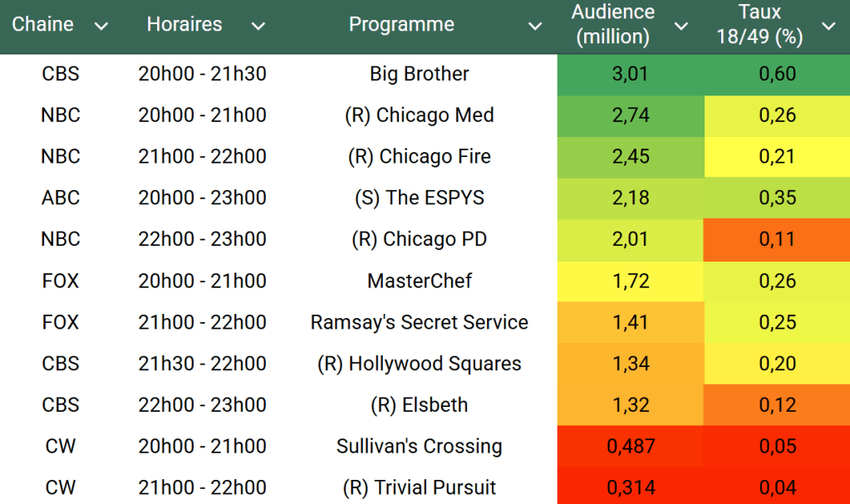
Task: Open the Programme column dropdown chevron
Action: [535, 27]
